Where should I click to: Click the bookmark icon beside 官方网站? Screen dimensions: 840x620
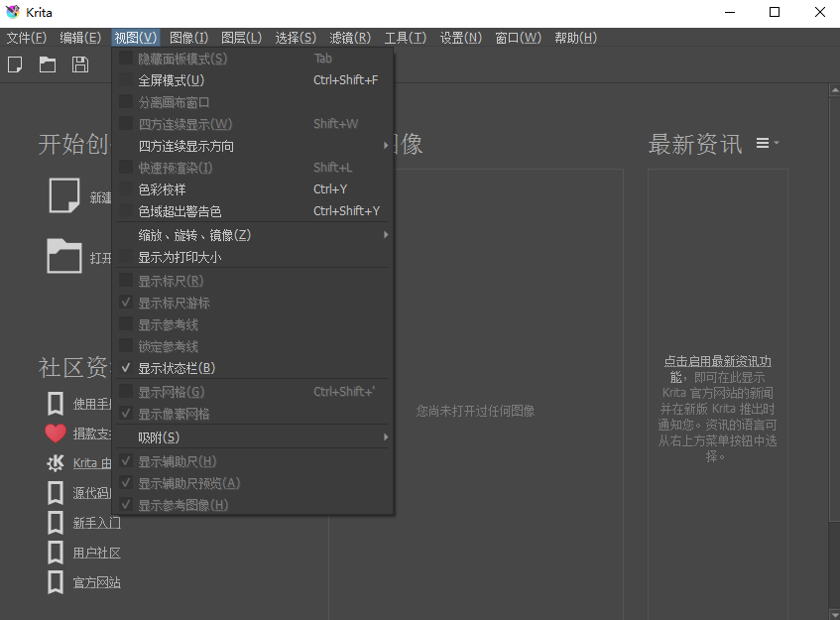(56, 582)
